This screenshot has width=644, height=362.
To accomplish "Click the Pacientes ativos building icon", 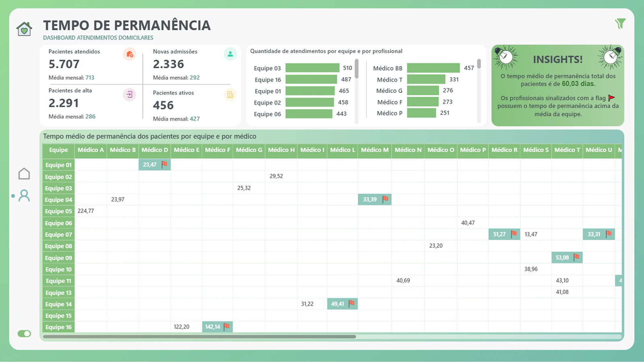I will pos(230,95).
